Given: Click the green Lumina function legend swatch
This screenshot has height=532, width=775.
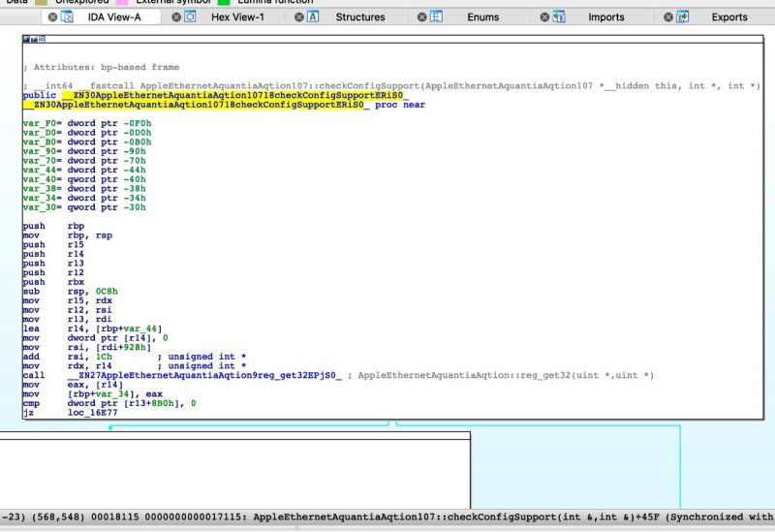Looking at the screenshot, I should pyautogui.click(x=224, y=2).
